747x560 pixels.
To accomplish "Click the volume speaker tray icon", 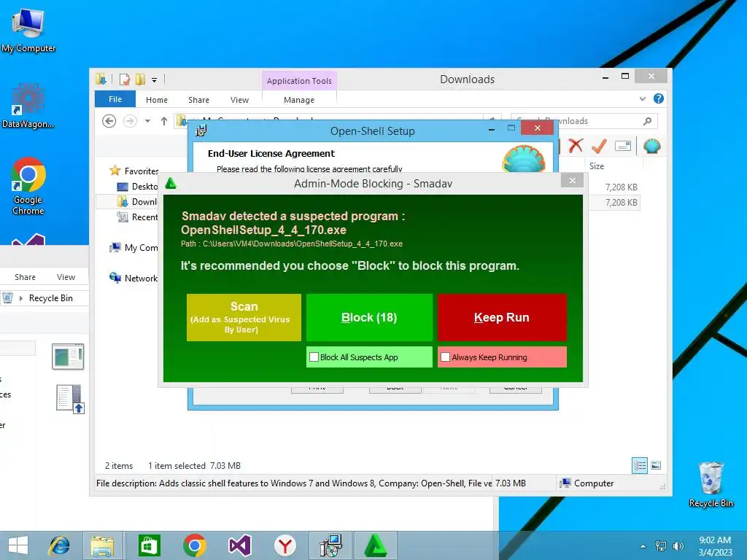I will tap(678, 546).
